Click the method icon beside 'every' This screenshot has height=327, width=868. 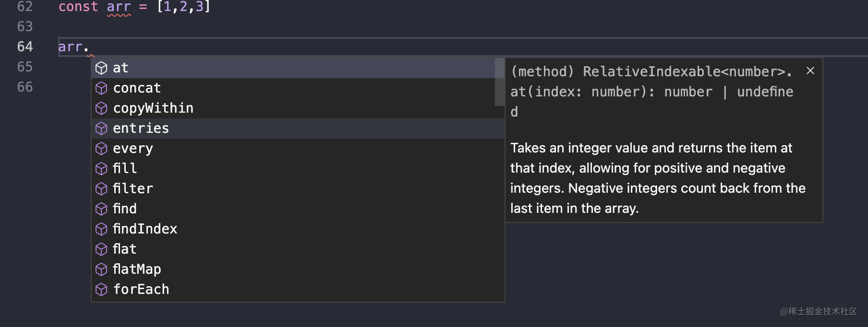tap(101, 149)
